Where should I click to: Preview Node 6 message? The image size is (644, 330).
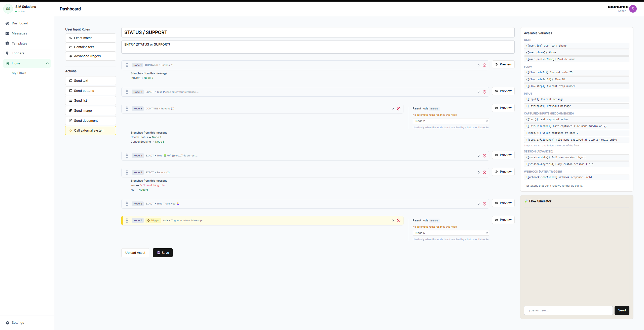[503, 203]
